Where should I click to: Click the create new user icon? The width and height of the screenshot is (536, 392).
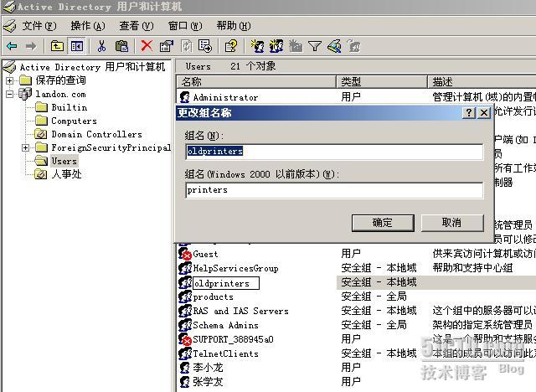point(257,46)
